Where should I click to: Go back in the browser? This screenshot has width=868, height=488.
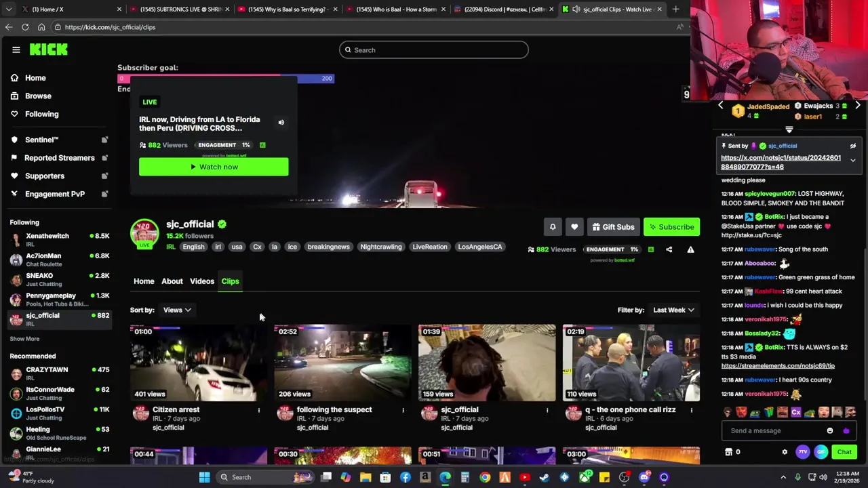[x=9, y=27]
